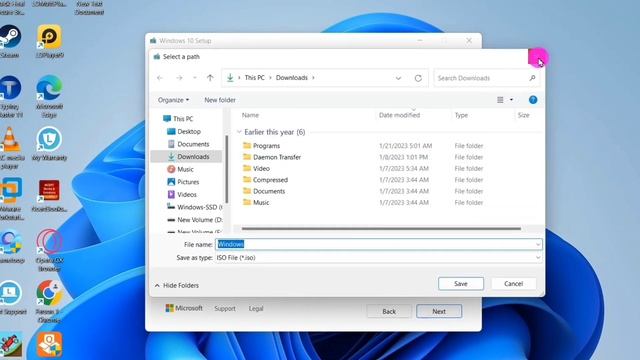Image resolution: width=640 pixels, height=360 pixels.
Task: Change the view layout icon
Action: [x=500, y=100]
